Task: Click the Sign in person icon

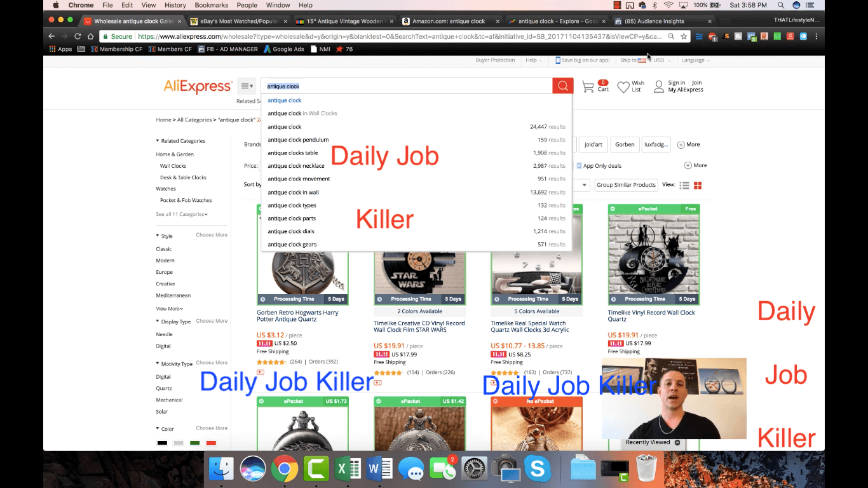Action: (659, 86)
